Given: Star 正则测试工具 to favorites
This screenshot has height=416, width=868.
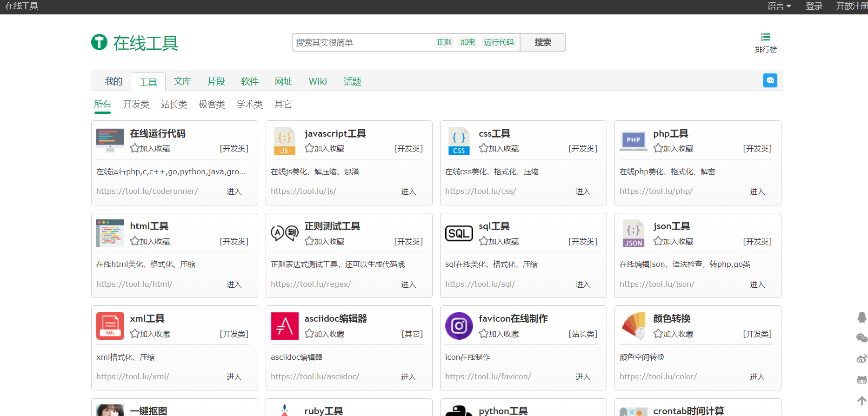Looking at the screenshot, I should coord(325,241).
